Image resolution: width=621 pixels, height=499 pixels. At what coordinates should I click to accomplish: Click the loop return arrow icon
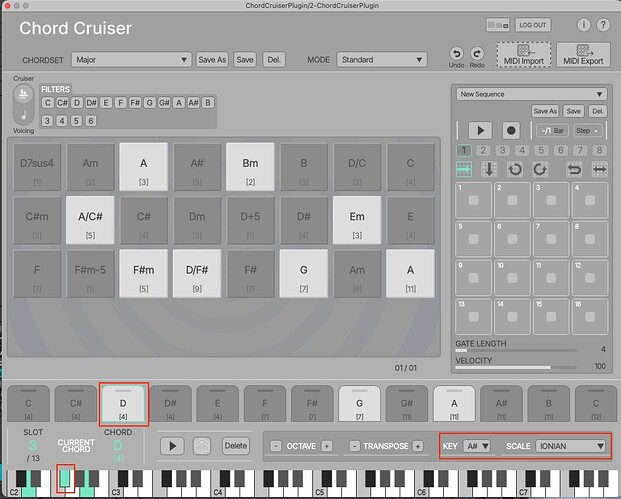coord(574,170)
